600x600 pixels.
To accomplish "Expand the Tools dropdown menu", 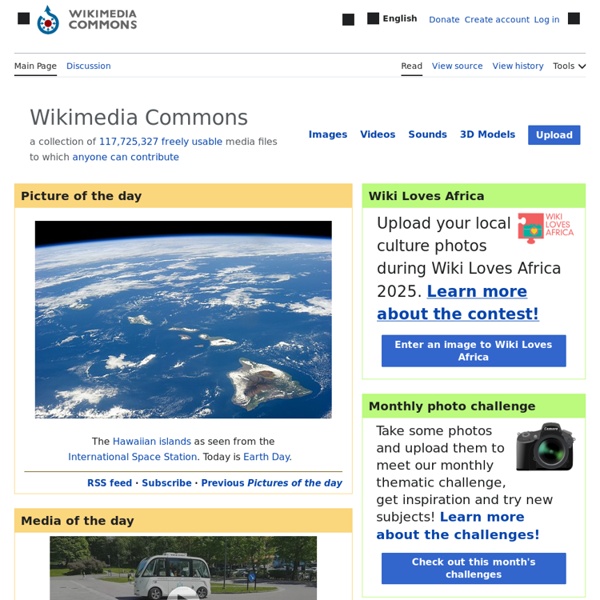I will coord(569,66).
